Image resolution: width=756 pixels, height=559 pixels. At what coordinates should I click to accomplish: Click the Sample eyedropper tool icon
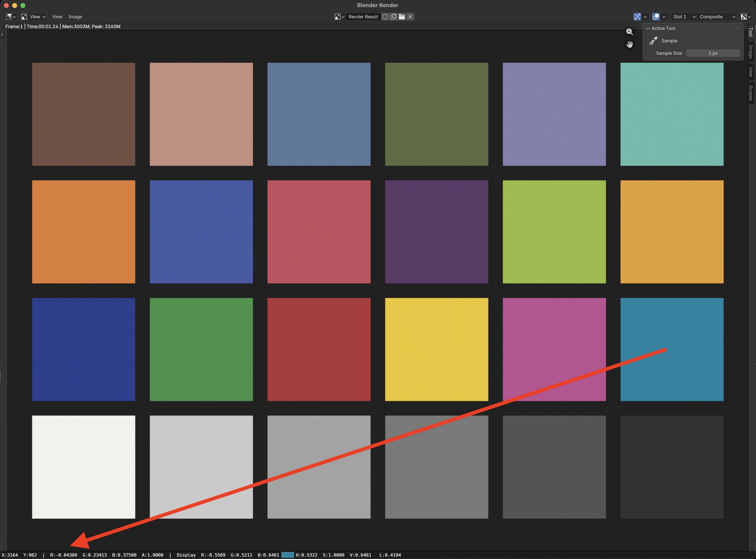(x=653, y=41)
